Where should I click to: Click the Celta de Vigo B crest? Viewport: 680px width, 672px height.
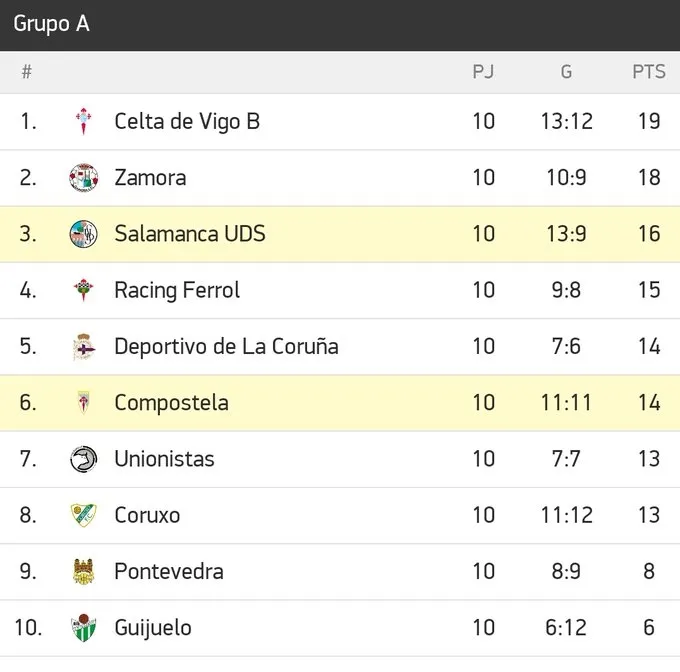(x=84, y=122)
